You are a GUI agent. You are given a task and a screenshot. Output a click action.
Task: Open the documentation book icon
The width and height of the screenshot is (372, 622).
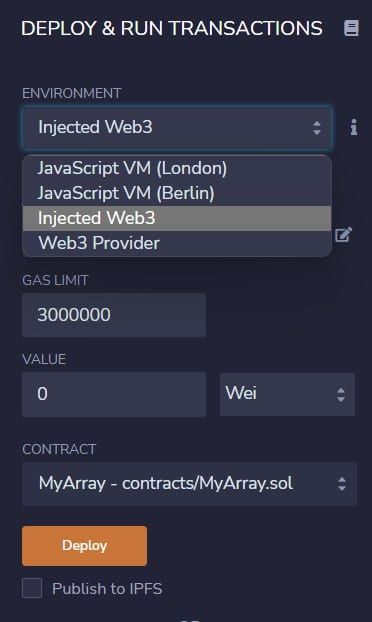click(351, 28)
